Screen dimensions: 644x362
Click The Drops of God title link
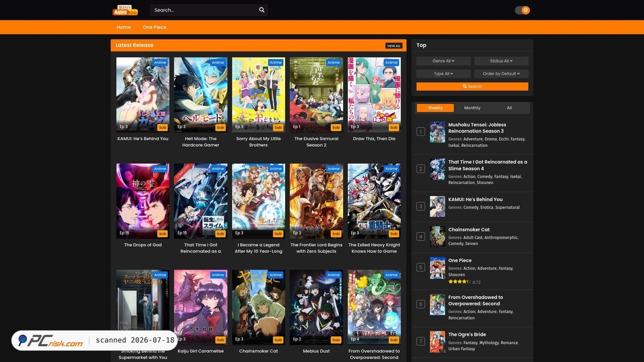point(142,245)
